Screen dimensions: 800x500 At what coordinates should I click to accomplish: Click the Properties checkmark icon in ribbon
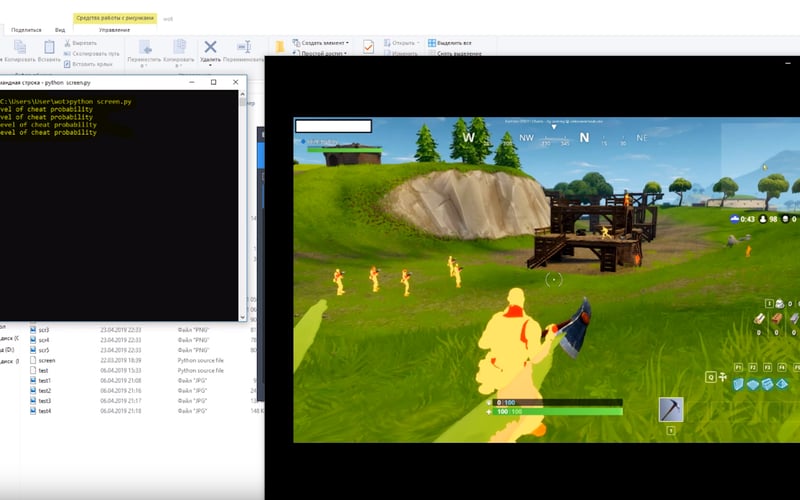(368, 47)
